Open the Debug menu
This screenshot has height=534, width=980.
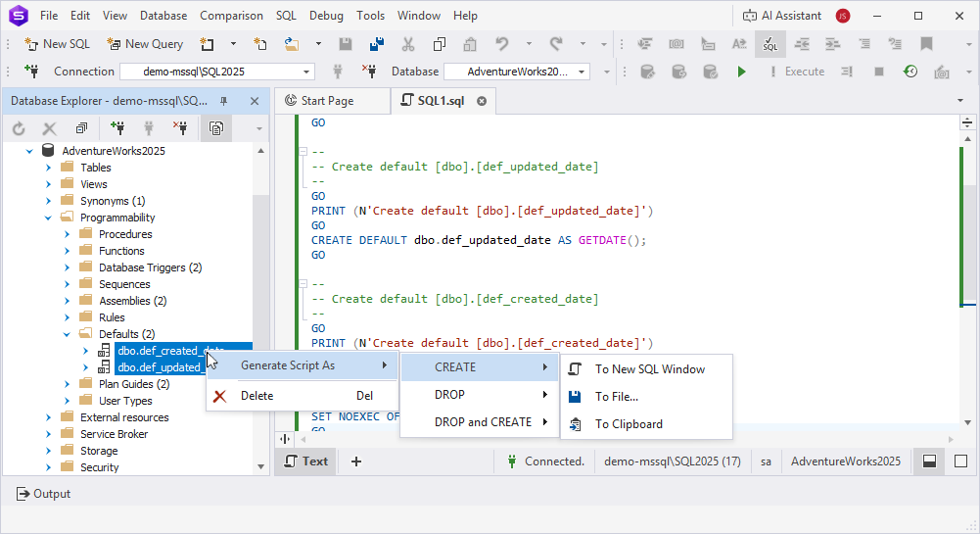point(326,16)
